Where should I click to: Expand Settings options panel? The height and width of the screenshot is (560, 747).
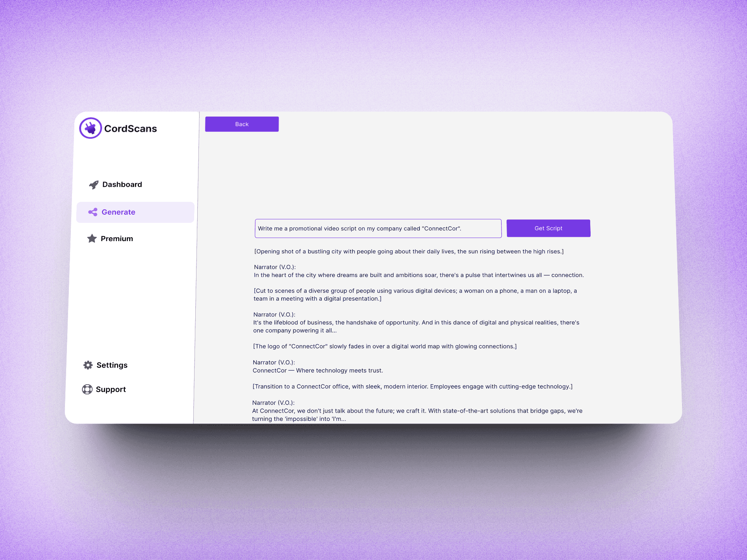112,365
